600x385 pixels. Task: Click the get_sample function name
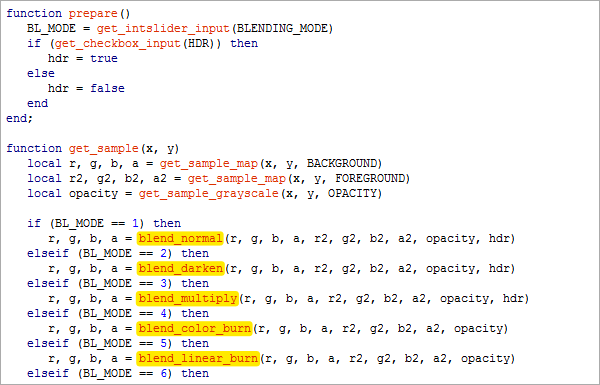(104, 148)
